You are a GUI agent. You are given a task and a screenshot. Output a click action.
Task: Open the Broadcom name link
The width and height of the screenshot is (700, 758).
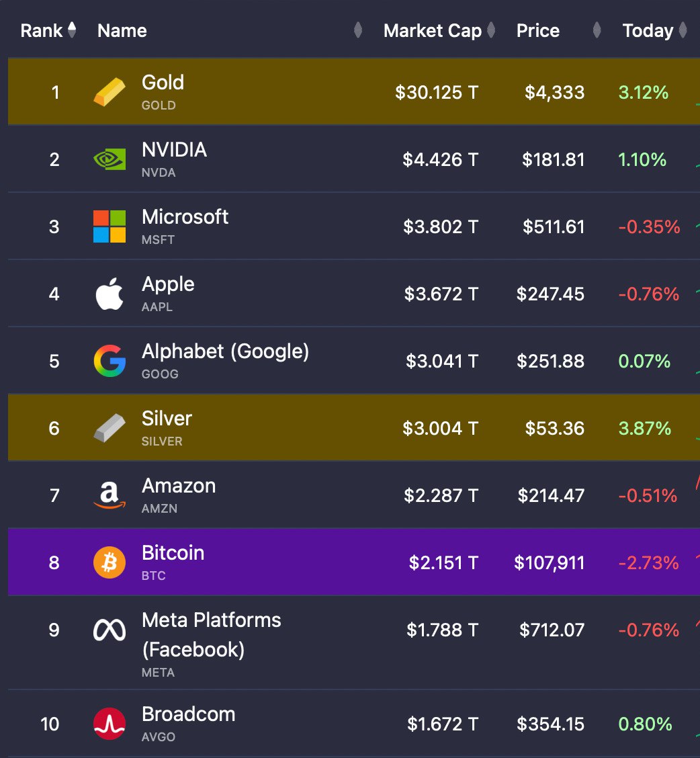(x=188, y=714)
